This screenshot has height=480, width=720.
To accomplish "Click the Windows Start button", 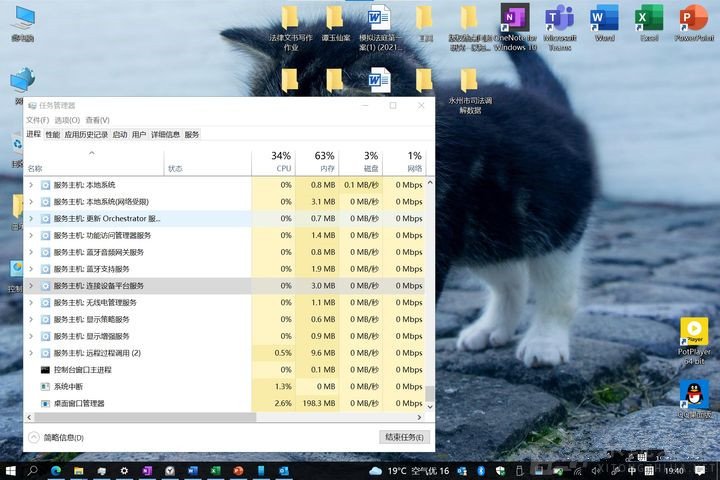I will (11, 470).
